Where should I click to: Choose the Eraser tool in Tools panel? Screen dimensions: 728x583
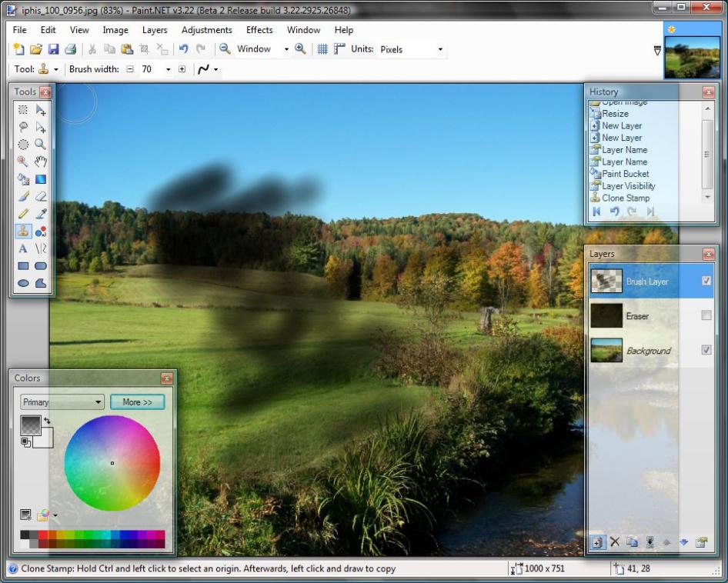41,197
